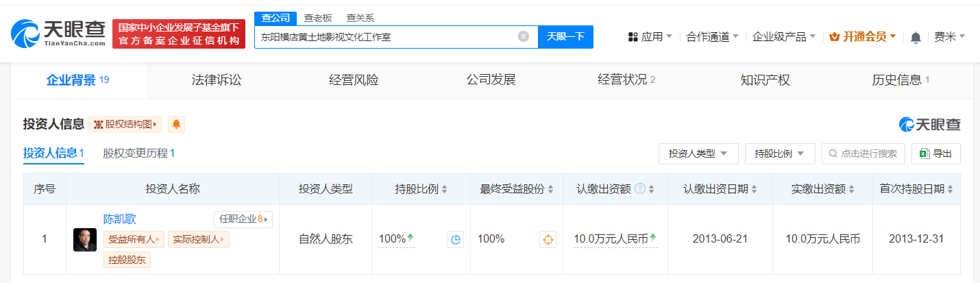Screen dimensions: 980x283
Task: Click the orange alert bell beside 股权结构图
Action: coord(176,124)
